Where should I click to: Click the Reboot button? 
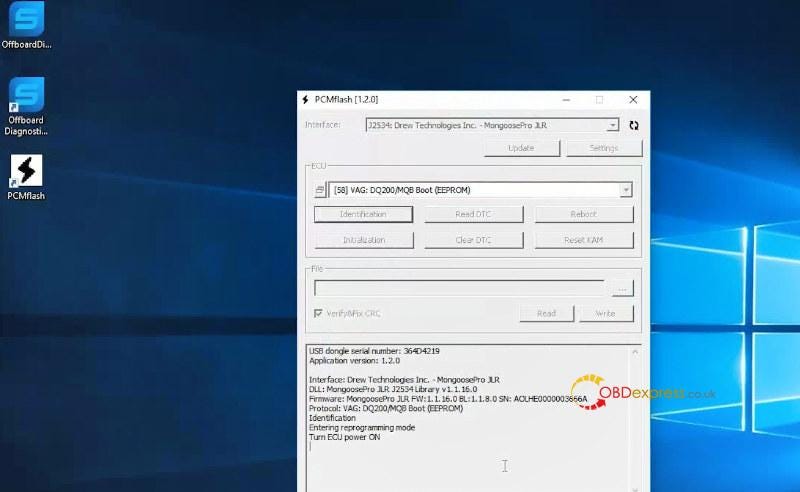584,214
